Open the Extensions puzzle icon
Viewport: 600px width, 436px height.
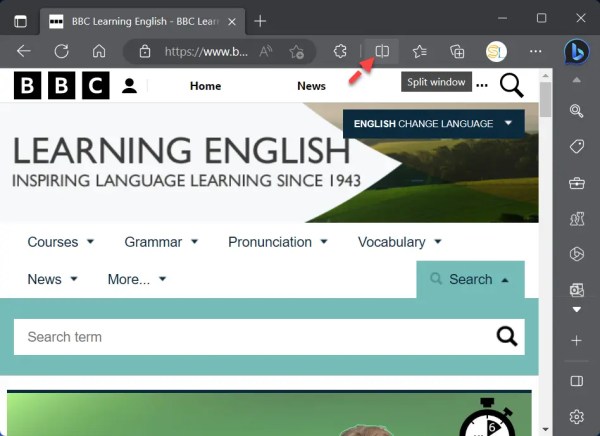340,51
